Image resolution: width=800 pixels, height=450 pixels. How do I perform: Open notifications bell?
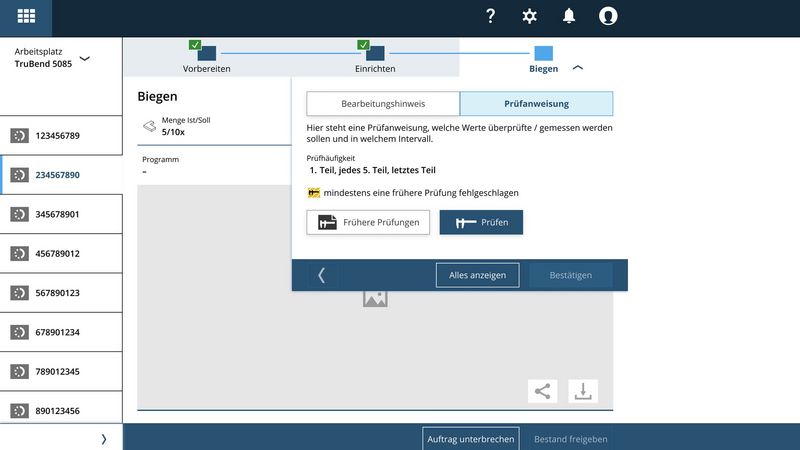pos(569,16)
